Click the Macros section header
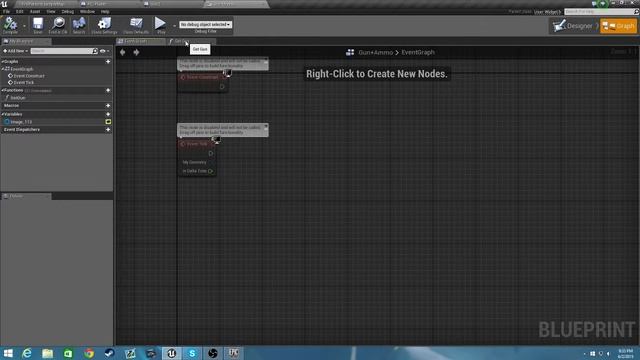The image size is (640, 360). pos(11,106)
